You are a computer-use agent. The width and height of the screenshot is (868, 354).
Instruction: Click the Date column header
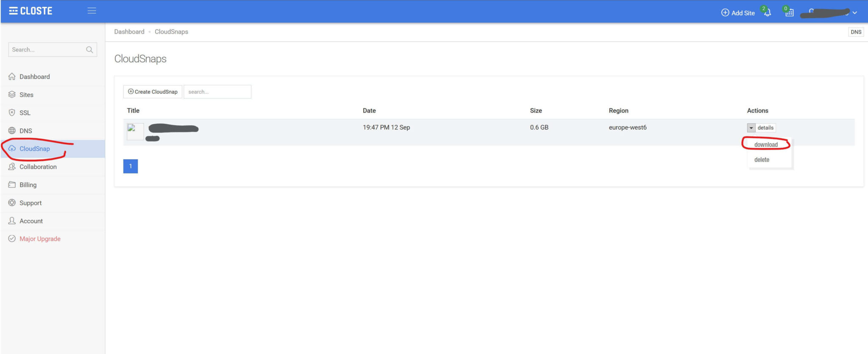(369, 111)
